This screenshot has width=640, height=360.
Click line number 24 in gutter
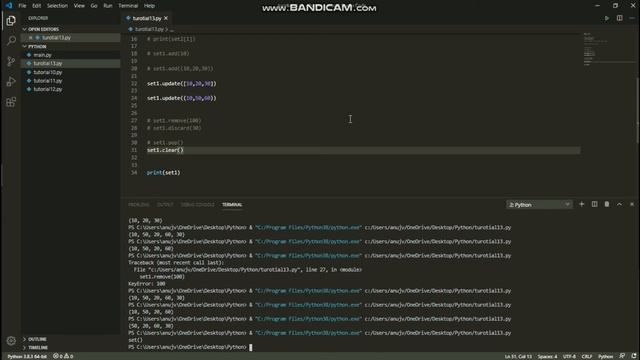tap(134, 98)
